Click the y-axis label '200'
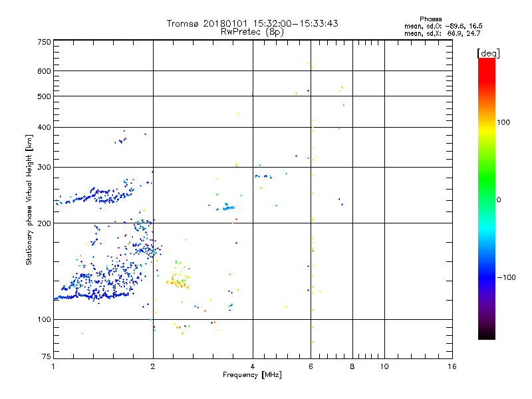Image resolution: width=532 pixels, height=399 pixels. (44, 223)
